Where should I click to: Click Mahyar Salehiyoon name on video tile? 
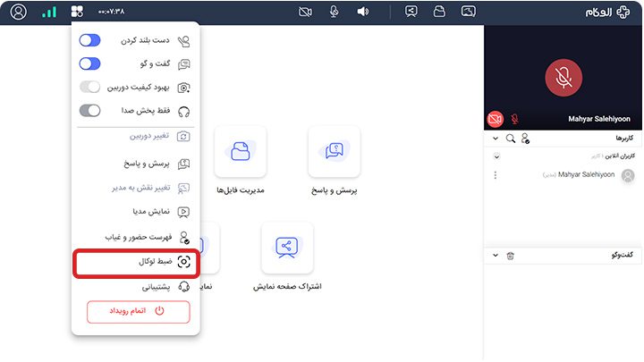pyautogui.click(x=598, y=119)
